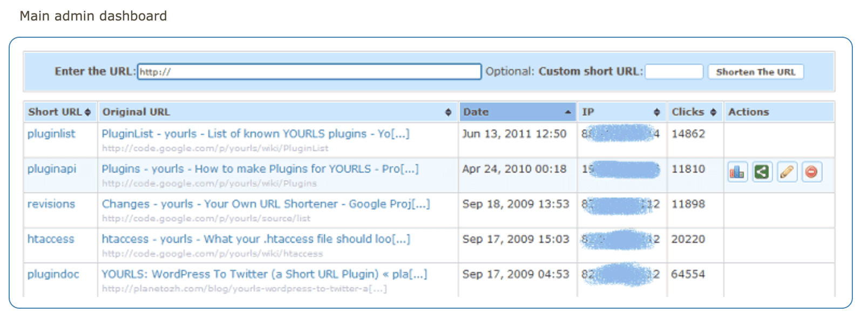Sort table by Short URL column arrows

(x=87, y=112)
